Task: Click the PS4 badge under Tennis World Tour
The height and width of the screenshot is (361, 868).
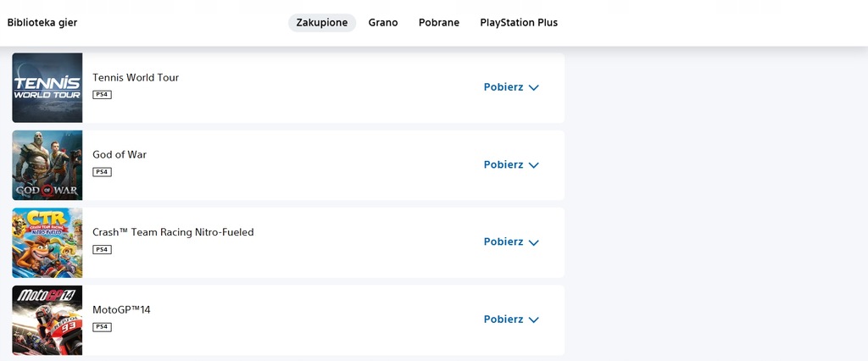Action: point(102,95)
